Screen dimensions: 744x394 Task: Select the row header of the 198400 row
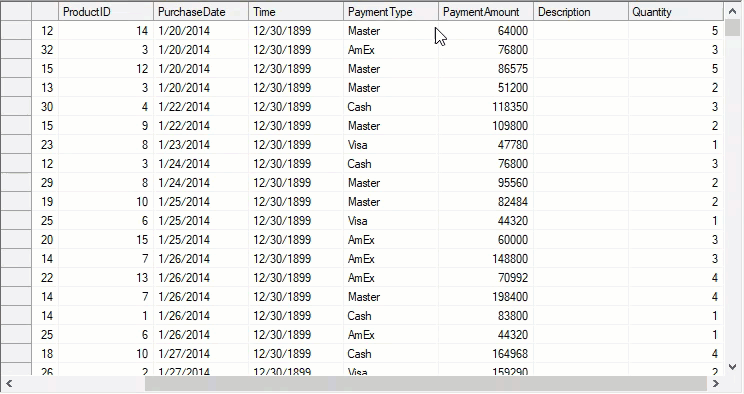(16, 297)
